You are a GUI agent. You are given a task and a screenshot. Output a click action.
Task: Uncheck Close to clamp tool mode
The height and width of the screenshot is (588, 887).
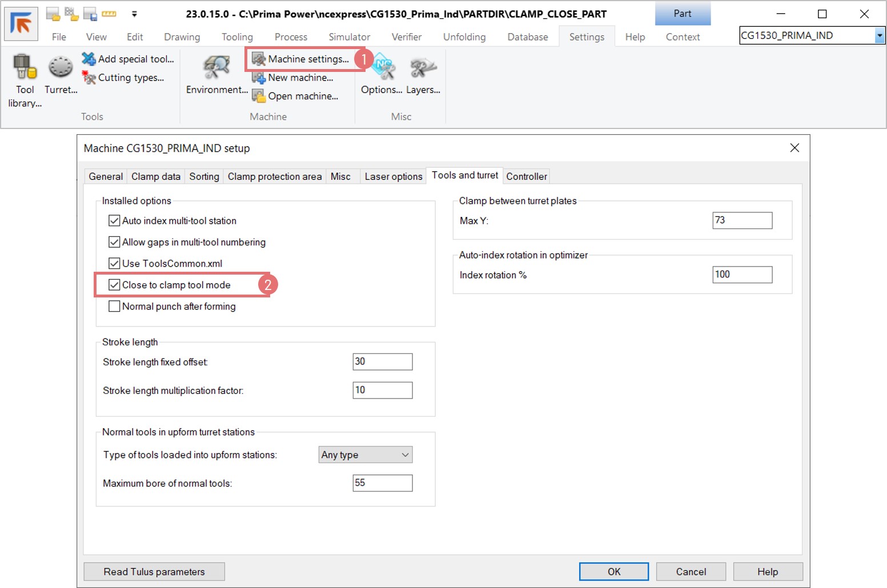(114, 285)
